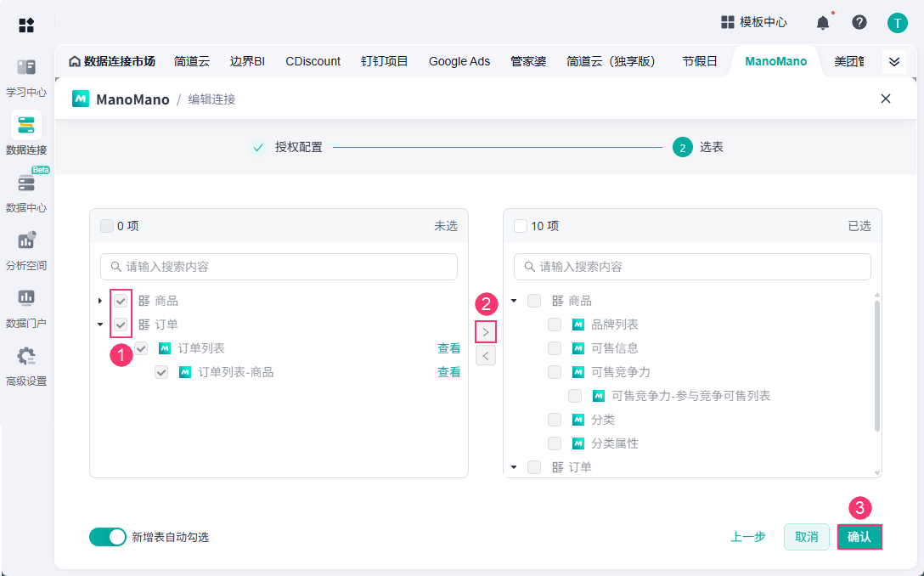This screenshot has width=924, height=576.
Task: Expand the tab overflow double-chevron
Action: 894,62
